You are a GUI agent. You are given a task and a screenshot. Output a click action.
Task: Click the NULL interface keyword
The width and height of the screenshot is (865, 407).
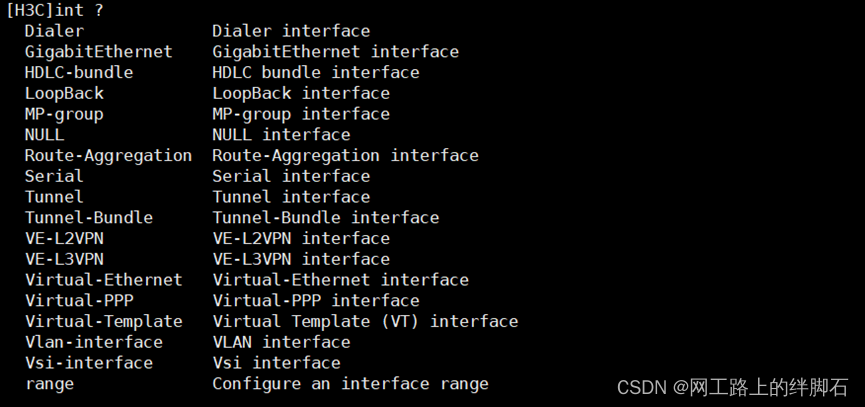click(x=45, y=135)
